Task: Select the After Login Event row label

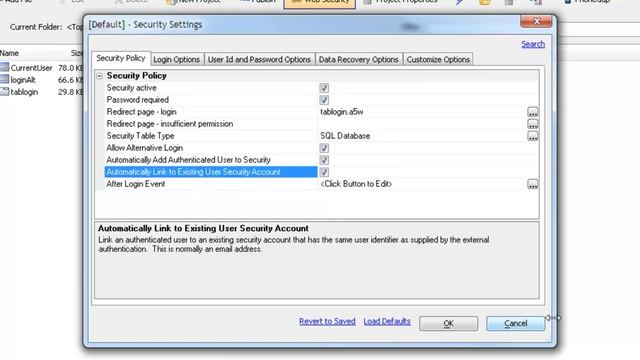Action: tap(136, 184)
